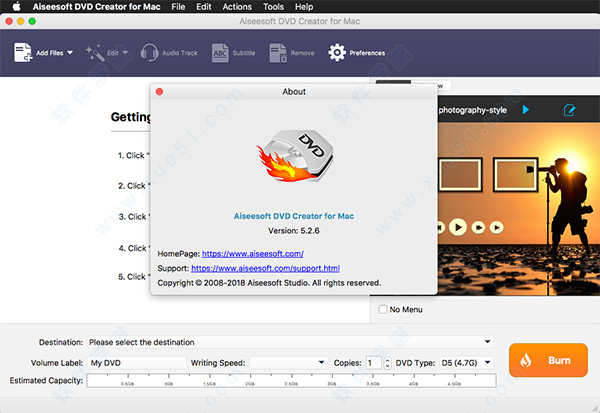Viewport: 600px width, 413px height.
Task: Open Preferences via the gear icon
Action: click(337, 52)
